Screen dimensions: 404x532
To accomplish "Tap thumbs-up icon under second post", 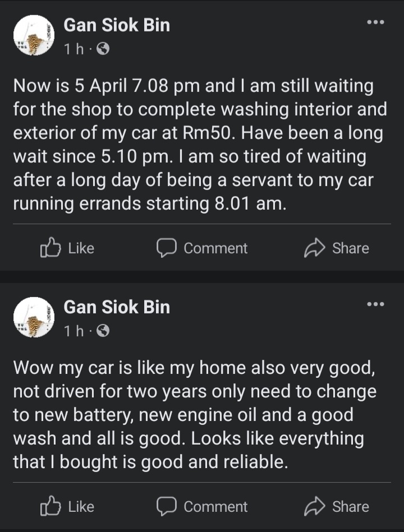I will tap(50, 506).
